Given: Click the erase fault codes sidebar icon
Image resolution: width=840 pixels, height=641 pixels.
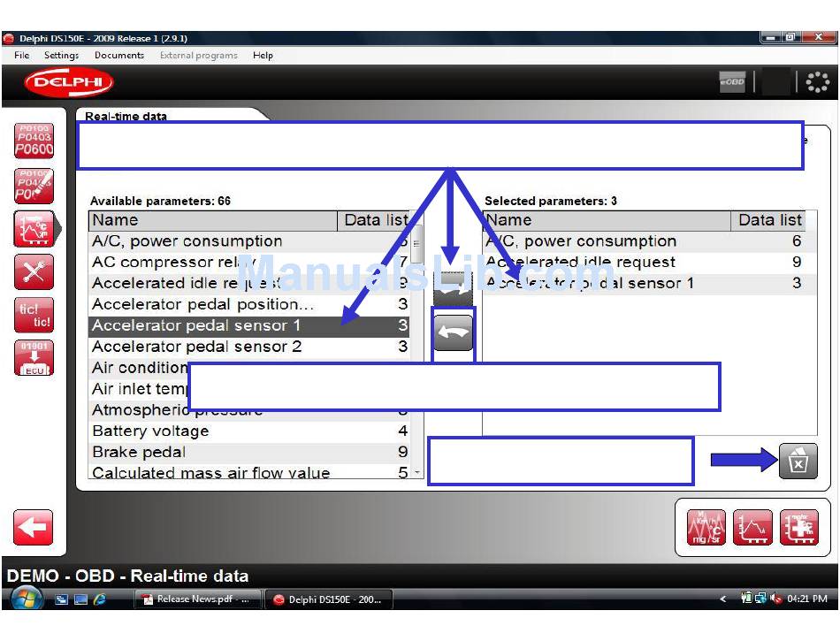Looking at the screenshot, I should (x=34, y=186).
